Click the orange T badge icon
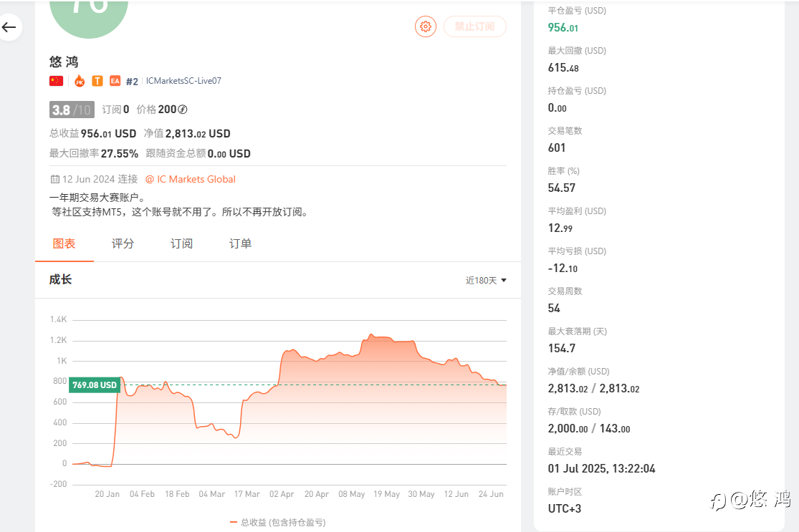Viewport: 799px width, 532px height. click(x=97, y=81)
